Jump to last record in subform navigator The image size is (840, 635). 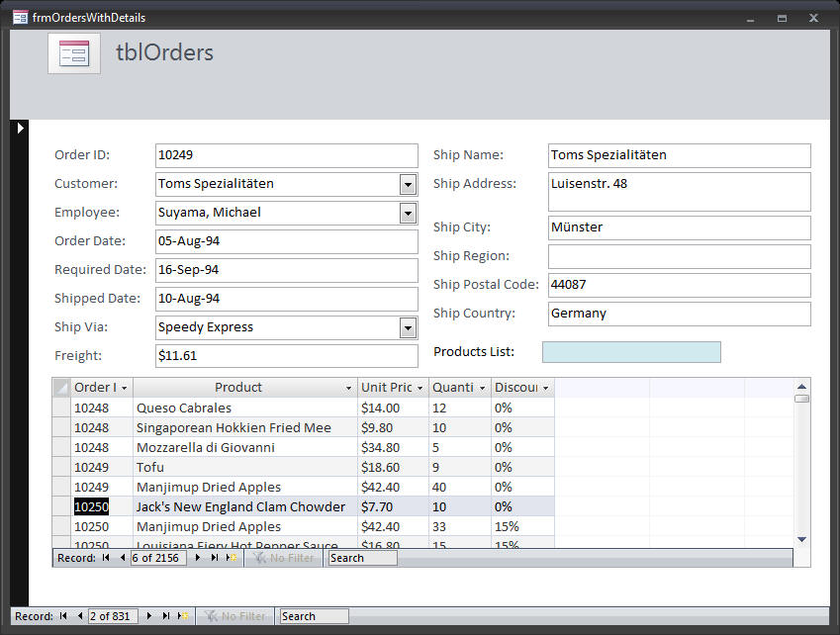point(214,558)
